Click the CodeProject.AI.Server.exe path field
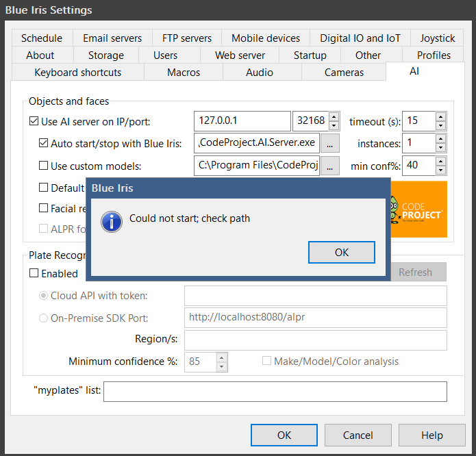 257,143
